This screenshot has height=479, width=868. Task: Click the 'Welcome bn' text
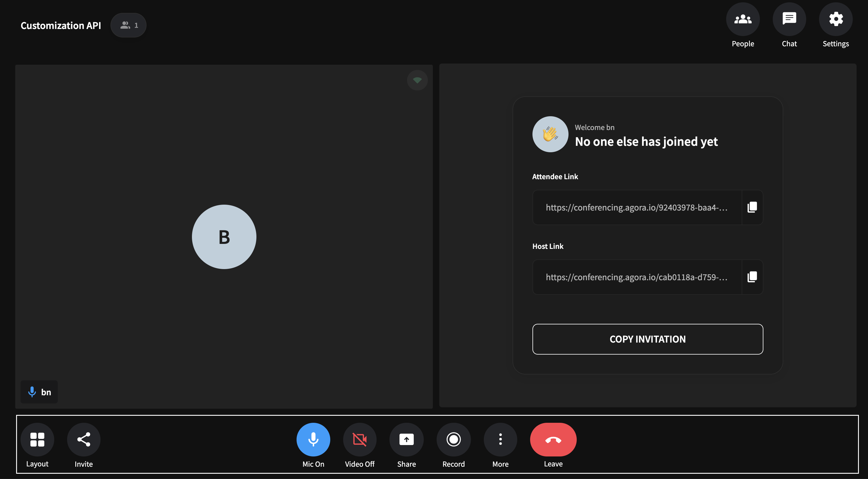tap(595, 127)
